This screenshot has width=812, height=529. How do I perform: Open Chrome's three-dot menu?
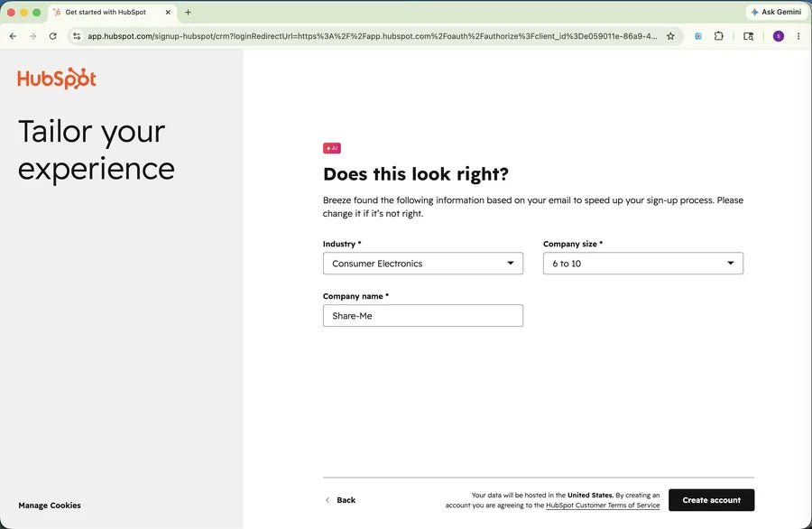(x=798, y=36)
